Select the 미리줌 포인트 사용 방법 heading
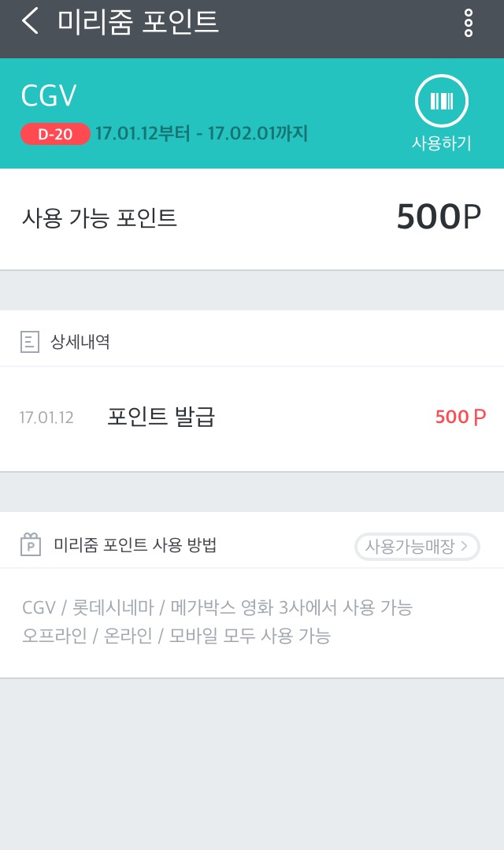This screenshot has width=504, height=850. point(135,545)
